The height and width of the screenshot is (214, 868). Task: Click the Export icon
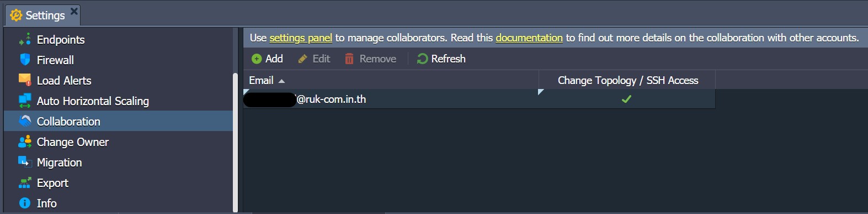[25, 182]
